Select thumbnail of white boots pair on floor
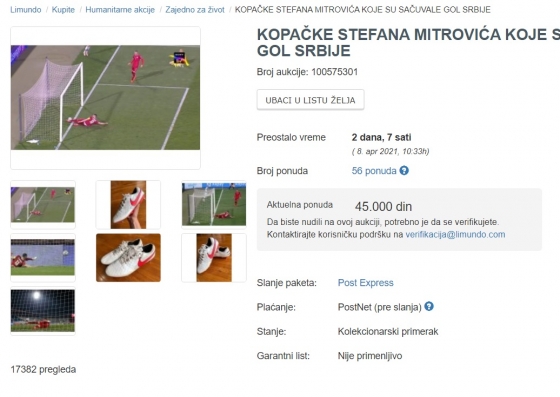Viewport: 560px width, 397px height. pos(128,258)
